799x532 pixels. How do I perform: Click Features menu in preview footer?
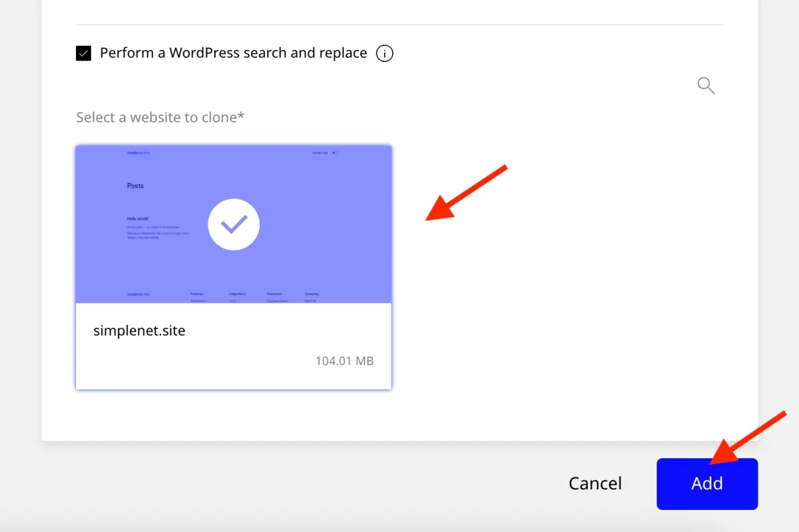[197, 294]
